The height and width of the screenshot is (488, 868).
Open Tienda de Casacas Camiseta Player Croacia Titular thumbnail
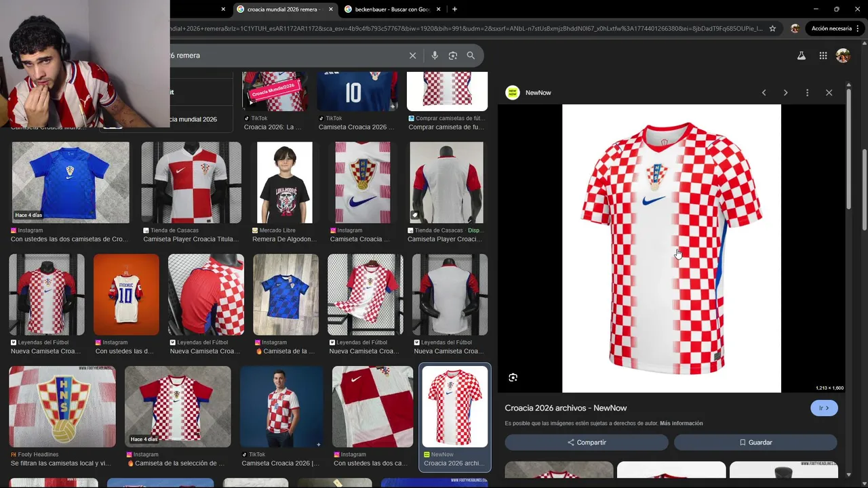191,182
